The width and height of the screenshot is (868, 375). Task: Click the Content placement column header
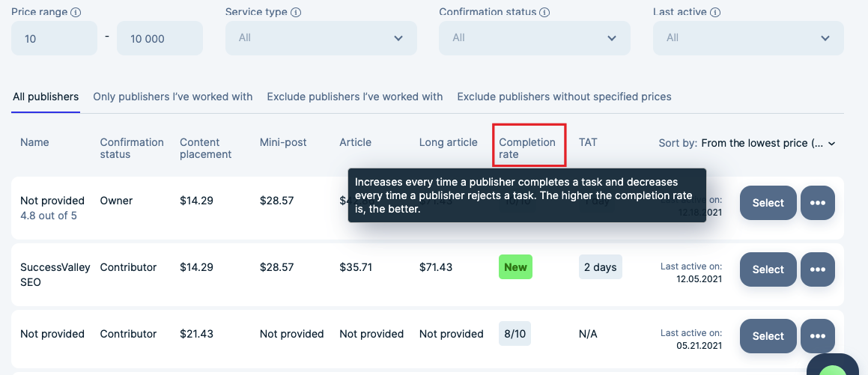click(x=205, y=148)
